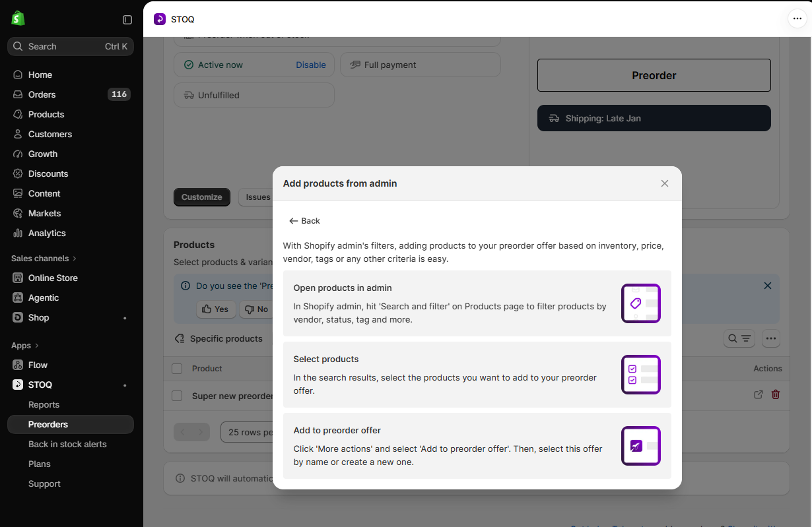Image resolution: width=812 pixels, height=527 pixels.
Task: Open the three-dot menu in STOQ header
Action: [x=797, y=19]
